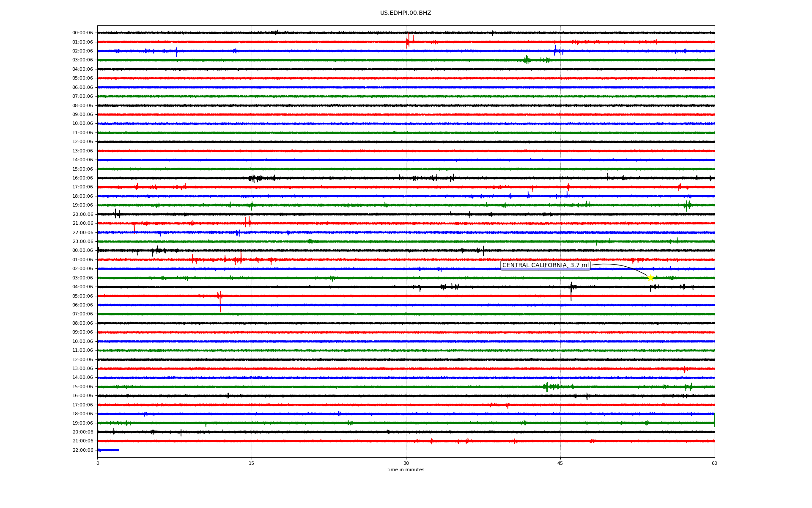Viewport: 812px width, 508px height.
Task: Click the 0 tick label on x-axis
Action: point(98,463)
